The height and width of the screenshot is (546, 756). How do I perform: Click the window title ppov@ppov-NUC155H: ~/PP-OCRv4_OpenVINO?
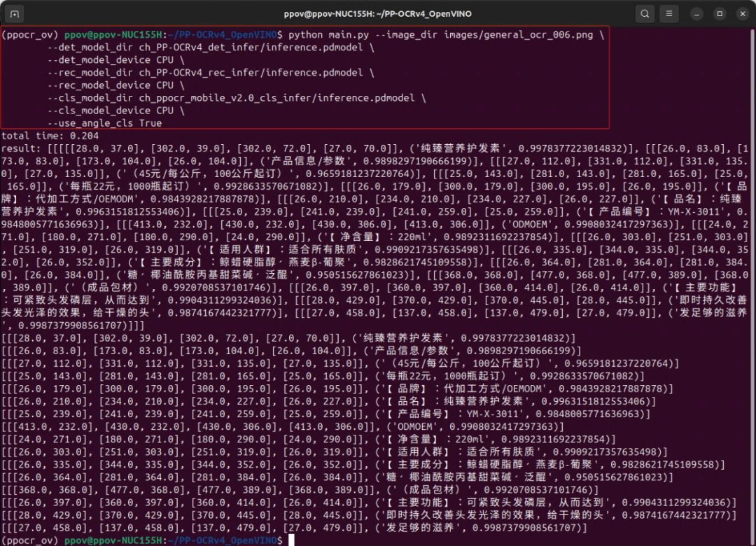tap(378, 13)
